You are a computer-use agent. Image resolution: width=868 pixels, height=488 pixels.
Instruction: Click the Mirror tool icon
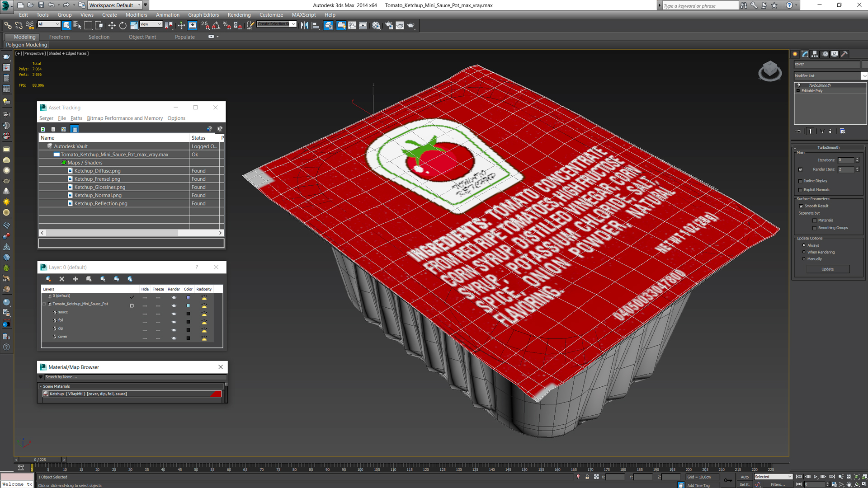pyautogui.click(x=304, y=26)
